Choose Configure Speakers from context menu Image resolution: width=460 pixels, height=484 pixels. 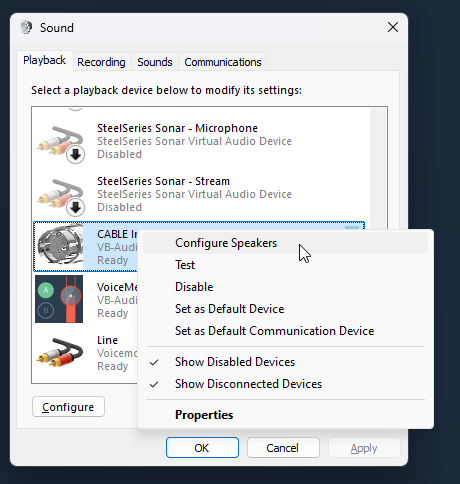pyautogui.click(x=285, y=243)
